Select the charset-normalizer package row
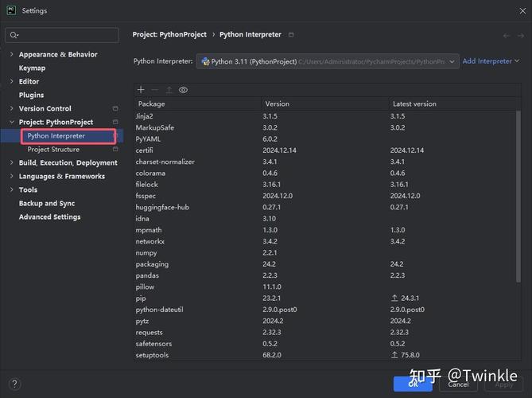Screen dimensions: 532x398 pos(325,162)
